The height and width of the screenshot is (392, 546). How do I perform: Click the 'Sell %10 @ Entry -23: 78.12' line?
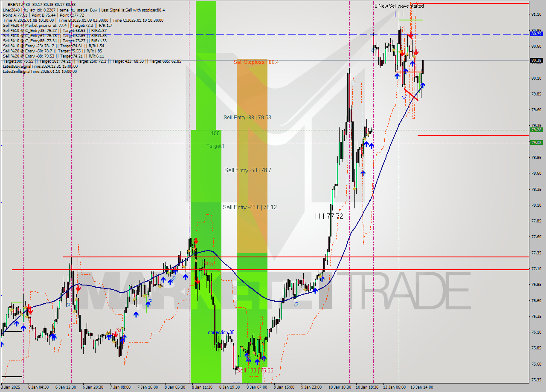[53, 46]
